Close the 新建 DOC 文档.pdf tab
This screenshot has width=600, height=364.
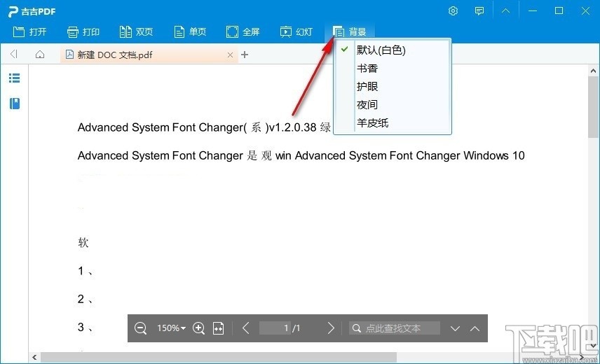pos(230,55)
